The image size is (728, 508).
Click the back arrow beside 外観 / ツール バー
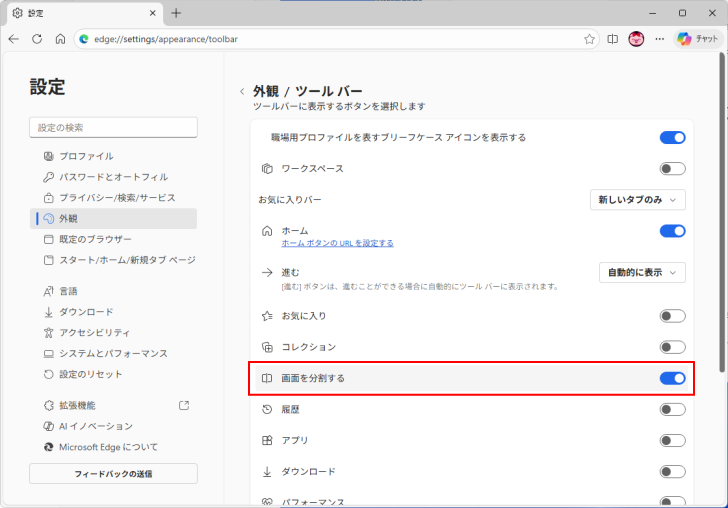tap(241, 91)
